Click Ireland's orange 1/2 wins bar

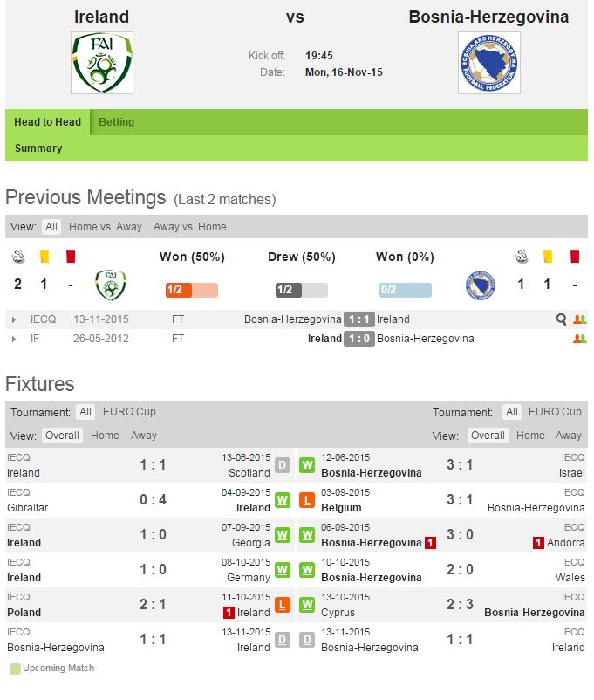(x=191, y=290)
